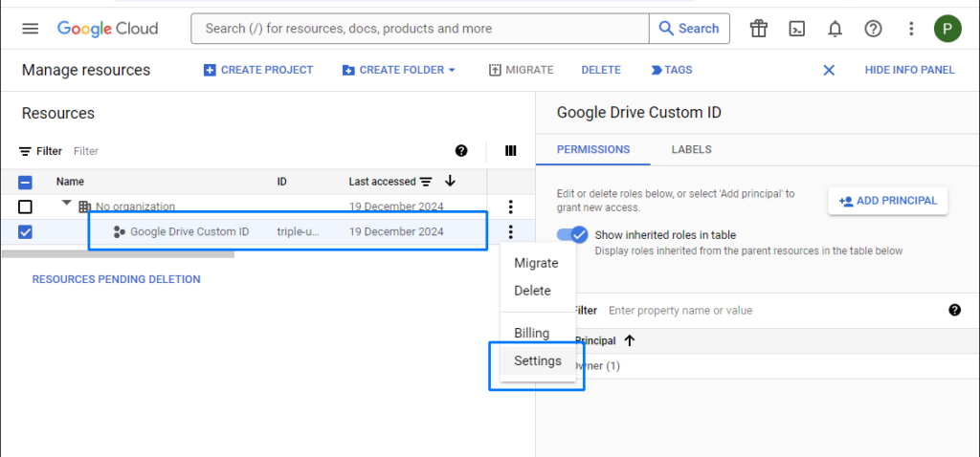Select Settings from the context menu
The width and height of the screenshot is (980, 457).
tap(538, 361)
